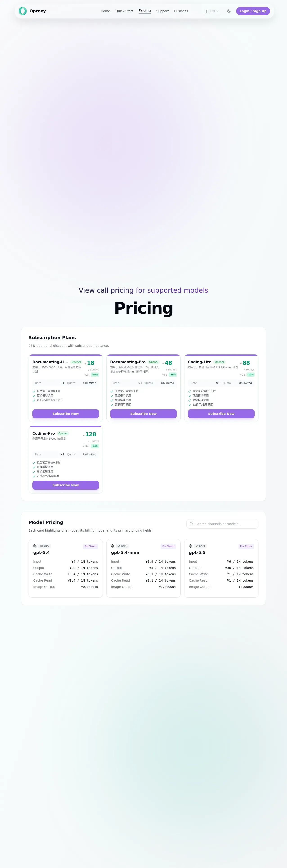
Task: Click OpenAI logo on gpt-5.4 card
Action: point(35,546)
